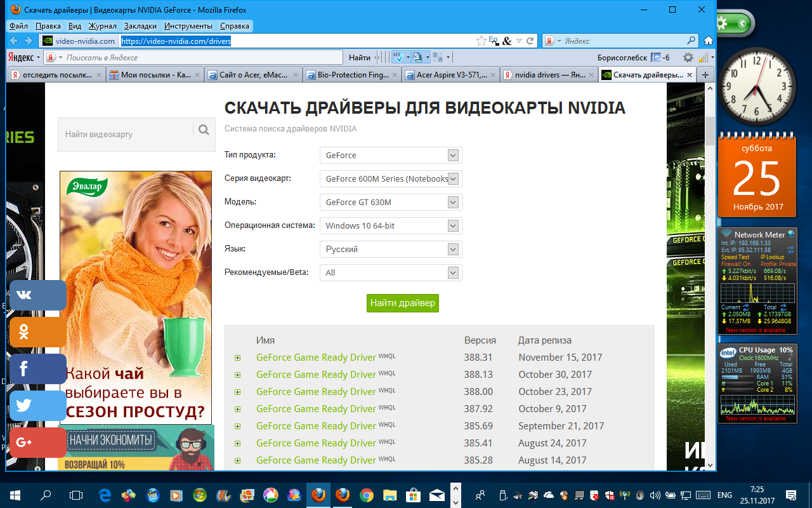The image size is (812, 508).
Task: Expand the 388.00 driver row
Action: [238, 392]
